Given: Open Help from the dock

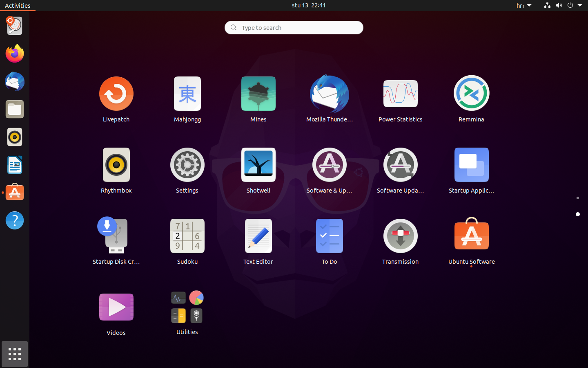Looking at the screenshot, I should click(x=15, y=220).
